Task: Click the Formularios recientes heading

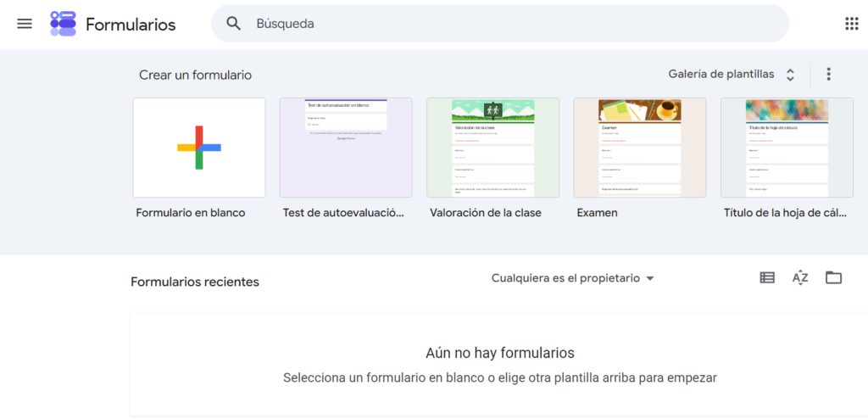Action: pyautogui.click(x=195, y=282)
